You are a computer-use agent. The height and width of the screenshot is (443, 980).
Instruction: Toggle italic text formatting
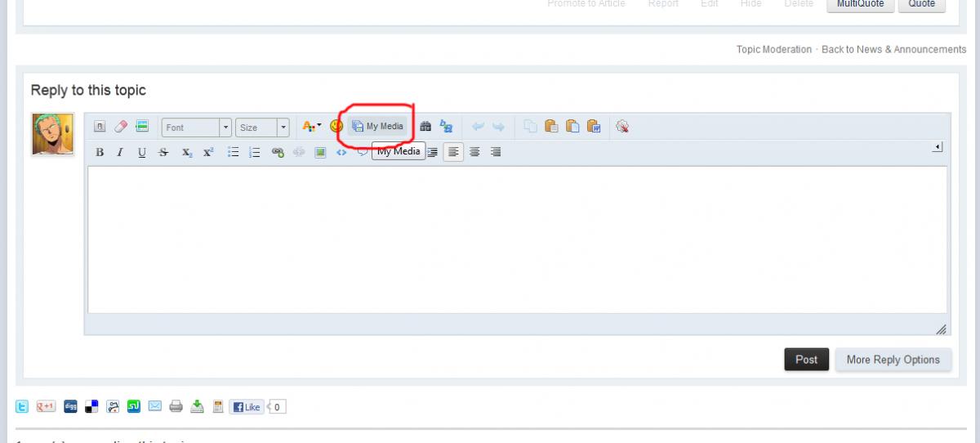(x=120, y=152)
